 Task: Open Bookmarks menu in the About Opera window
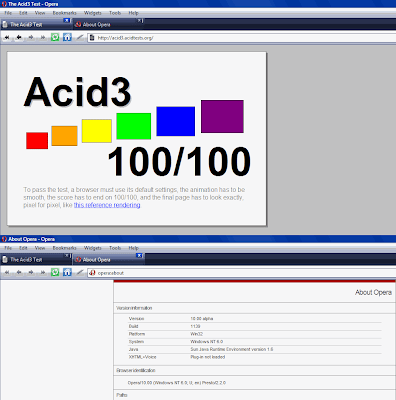pyautogui.click(x=64, y=248)
